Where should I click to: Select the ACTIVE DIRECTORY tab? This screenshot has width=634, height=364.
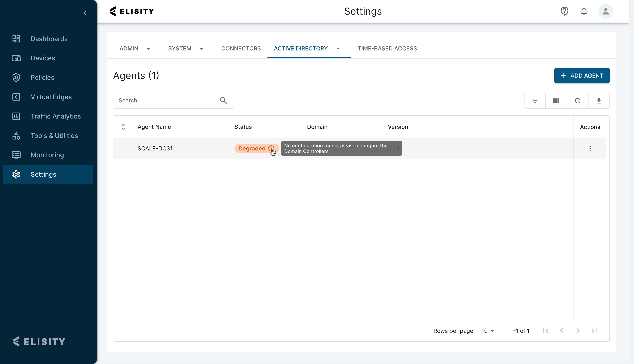(x=301, y=48)
